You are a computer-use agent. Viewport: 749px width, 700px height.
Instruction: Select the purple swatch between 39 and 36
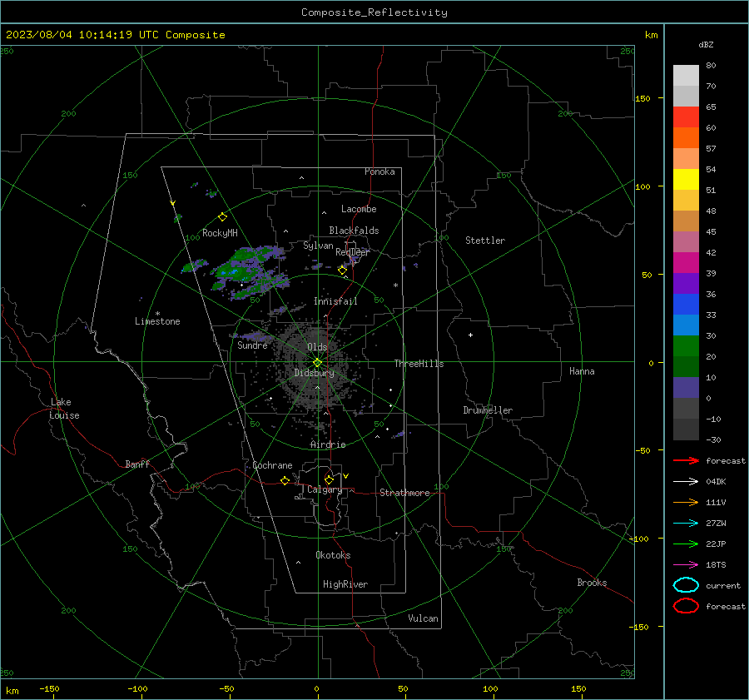686,283
